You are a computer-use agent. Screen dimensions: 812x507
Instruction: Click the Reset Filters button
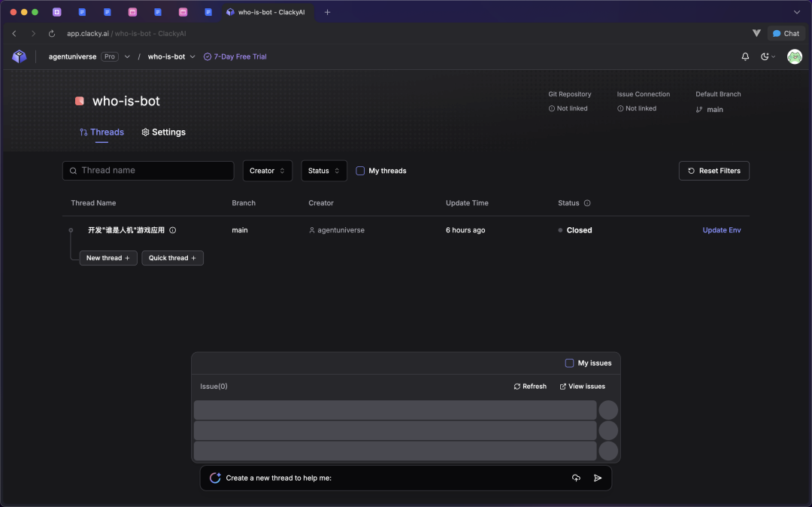714,171
